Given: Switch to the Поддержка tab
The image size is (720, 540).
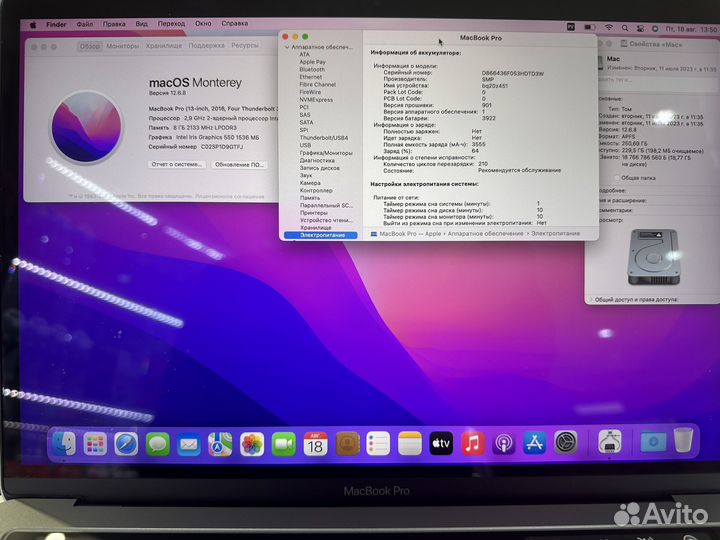Looking at the screenshot, I should [207, 45].
